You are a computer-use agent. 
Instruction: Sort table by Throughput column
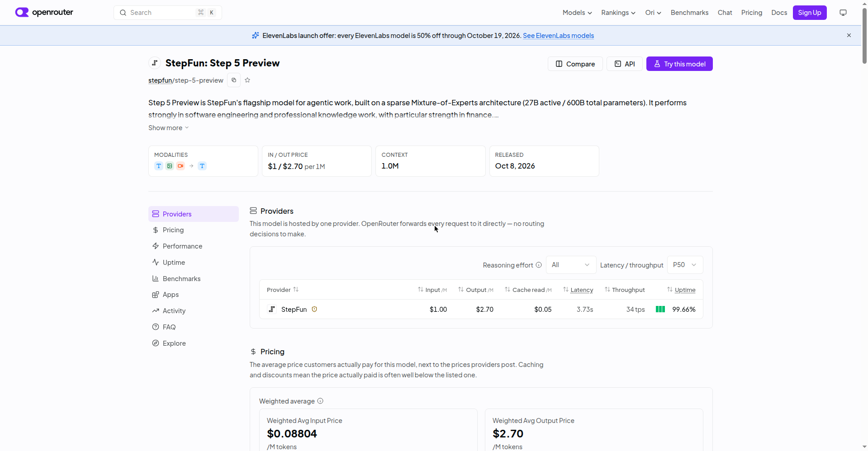coord(625,290)
